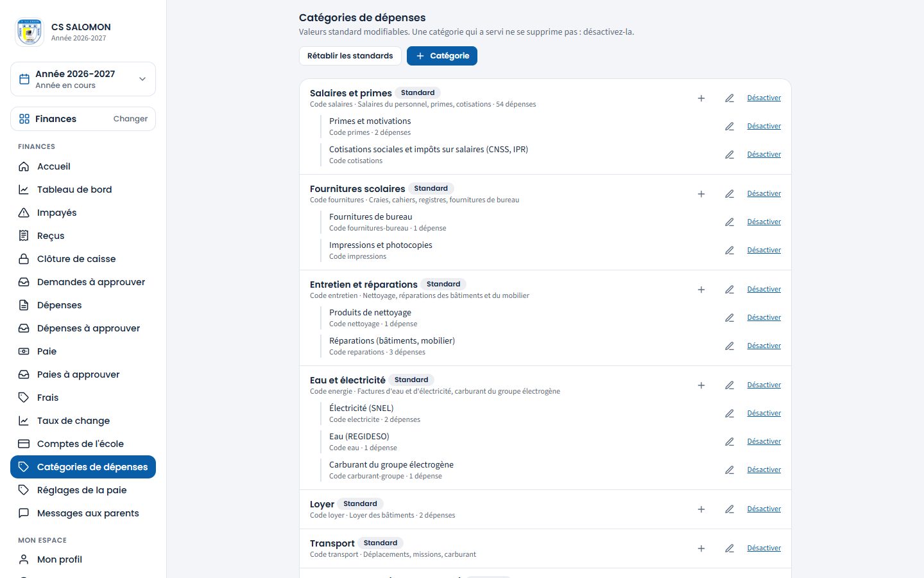Edit Électricité (SNEL) subcategory
Image resolution: width=924 pixels, height=578 pixels.
[x=730, y=414]
